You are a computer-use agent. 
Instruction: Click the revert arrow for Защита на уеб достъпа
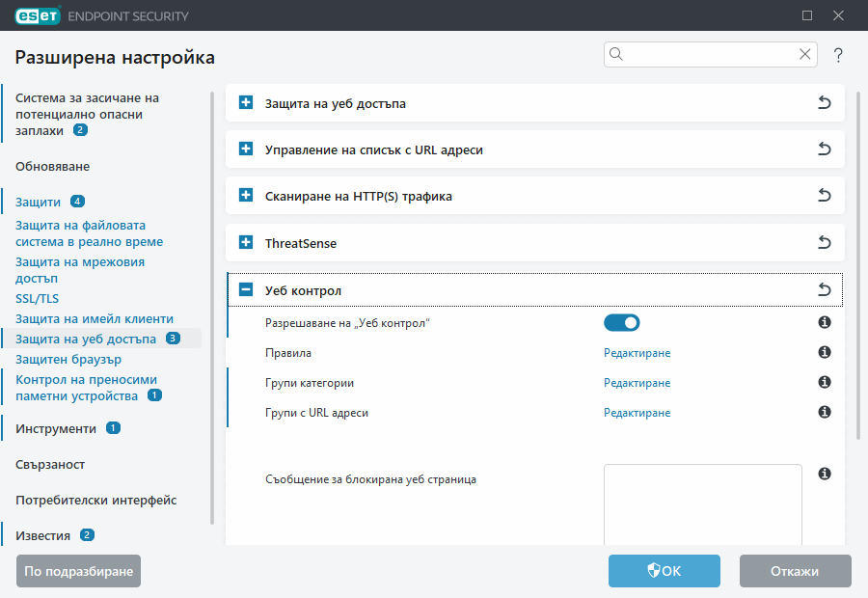coord(825,103)
